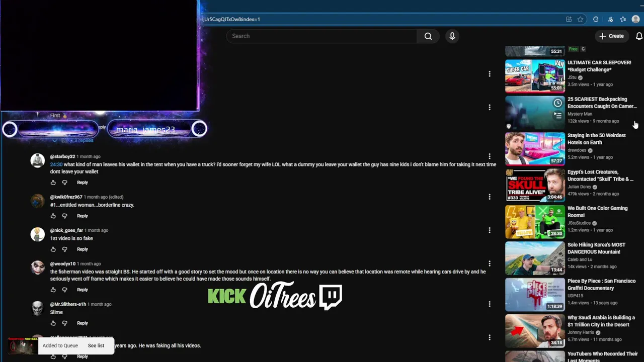This screenshot has height=362, width=644.
Task: Expand the '3 replies' thread
Action: point(73,140)
